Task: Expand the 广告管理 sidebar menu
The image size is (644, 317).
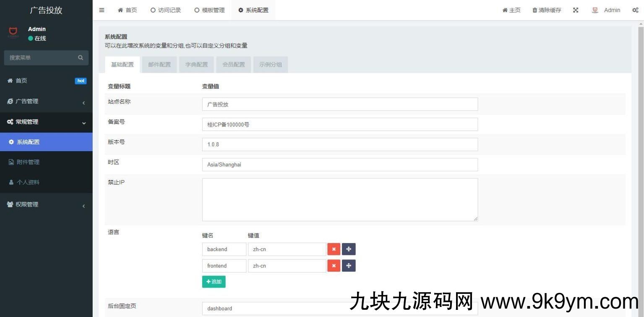Action: (x=46, y=101)
